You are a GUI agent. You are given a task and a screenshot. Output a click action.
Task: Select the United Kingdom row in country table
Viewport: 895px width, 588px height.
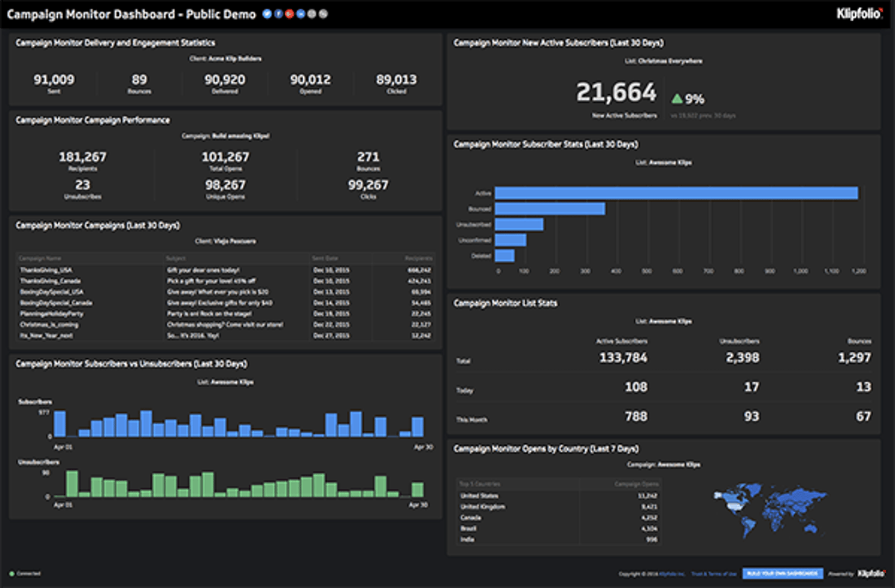[x=559, y=506]
